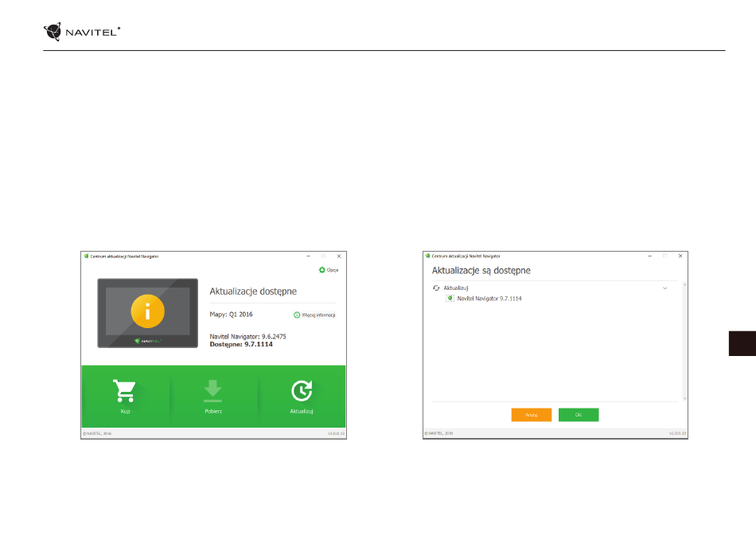Close the 'Aktualizacje są dostępne' window

[680, 256]
